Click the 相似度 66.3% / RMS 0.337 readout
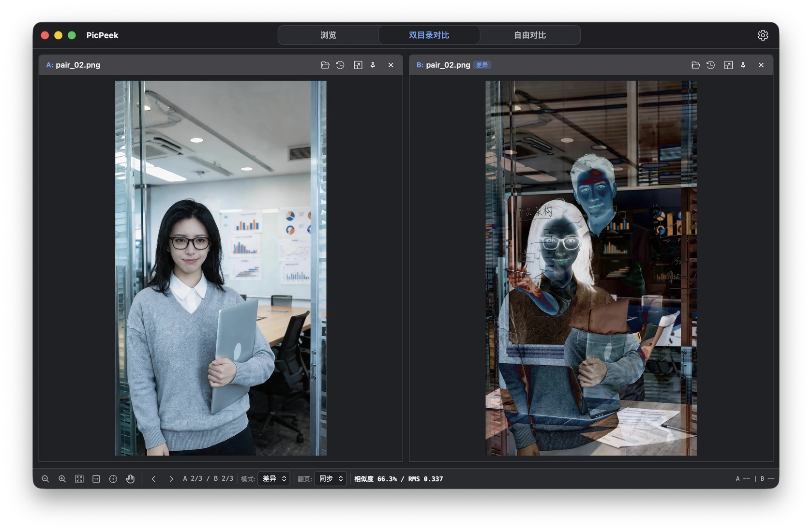 click(x=399, y=479)
